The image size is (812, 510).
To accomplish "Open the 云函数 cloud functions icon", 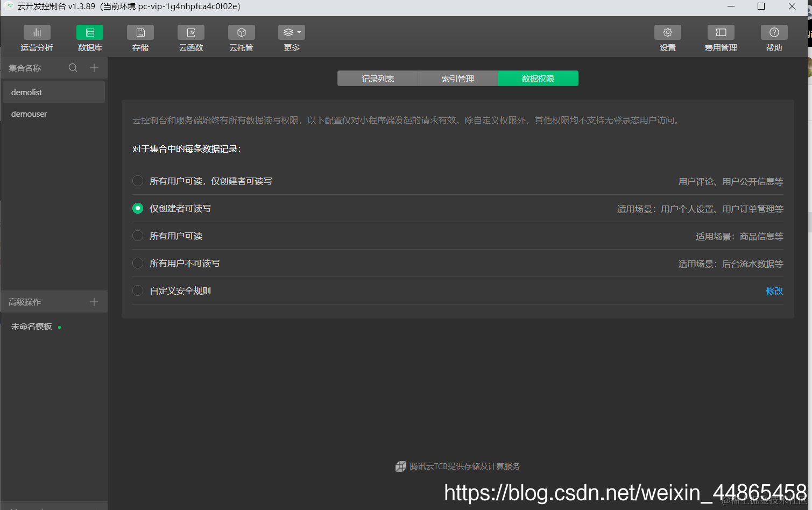I will coord(191,32).
